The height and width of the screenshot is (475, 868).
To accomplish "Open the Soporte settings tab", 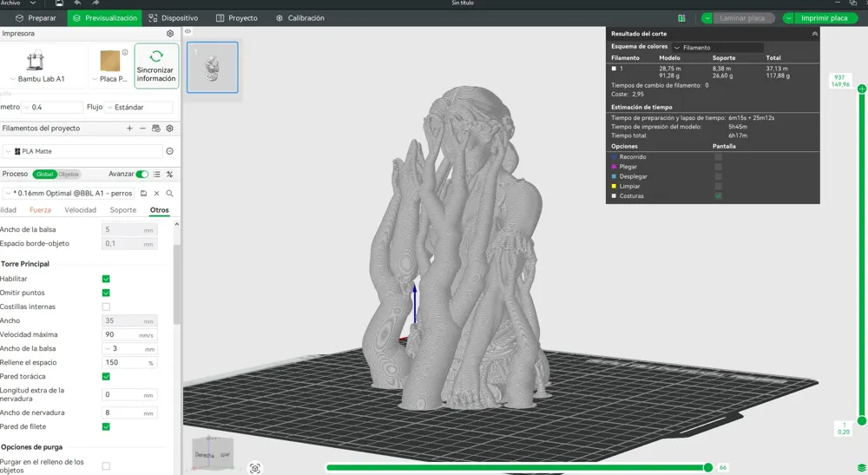I will coord(123,210).
